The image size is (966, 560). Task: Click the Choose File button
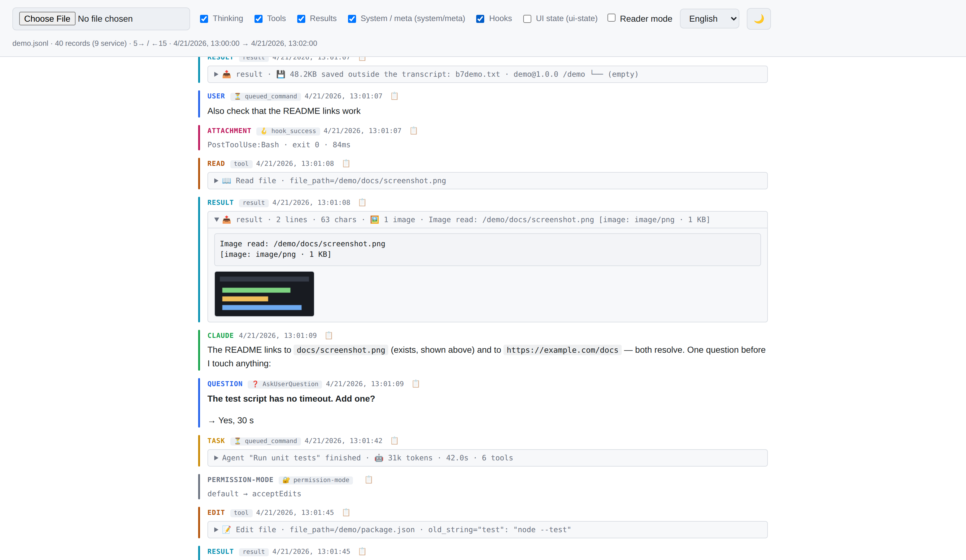coord(47,19)
